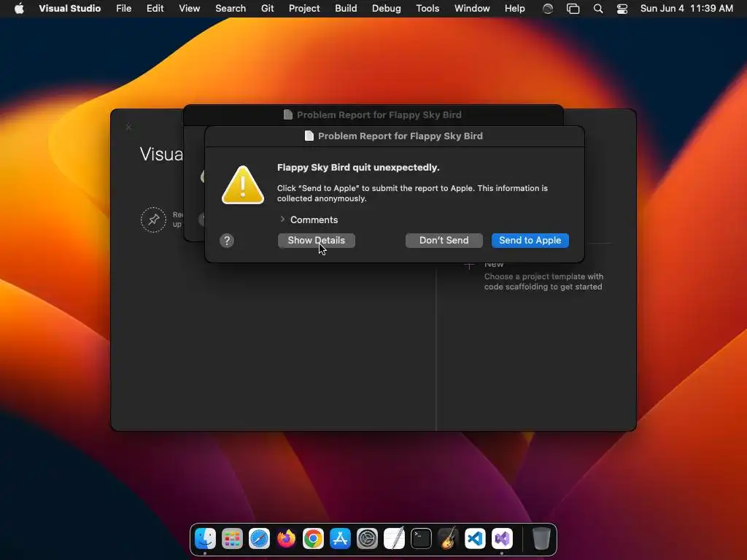Open the Trash in the dock
The width and height of the screenshot is (747, 560).
pos(541,539)
